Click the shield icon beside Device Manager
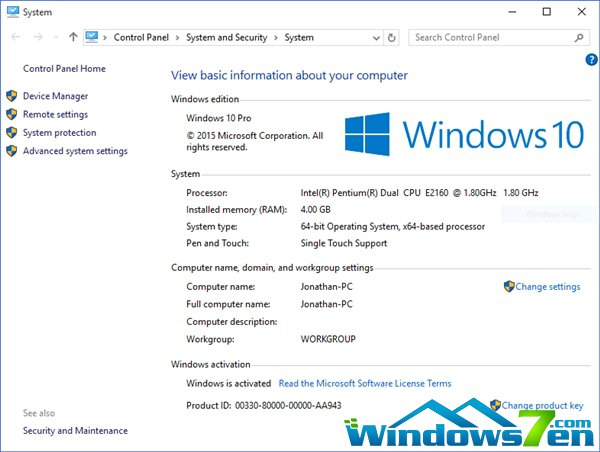 tap(12, 96)
